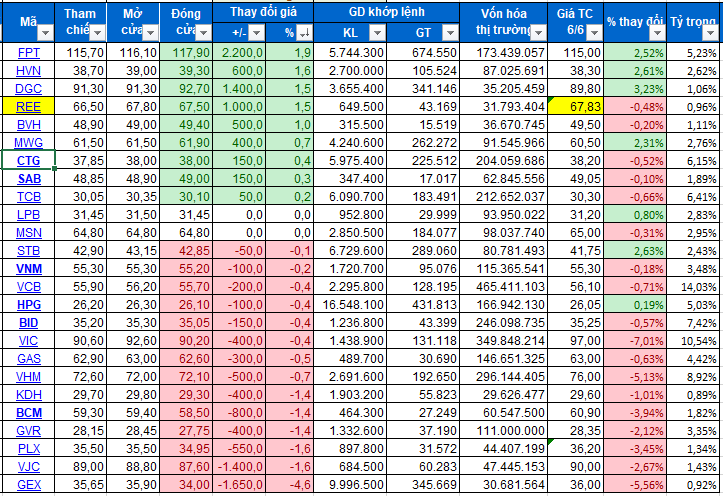Screen dimensions: 723x496
Task: Open the TCB ticker link
Action: [x=29, y=197]
